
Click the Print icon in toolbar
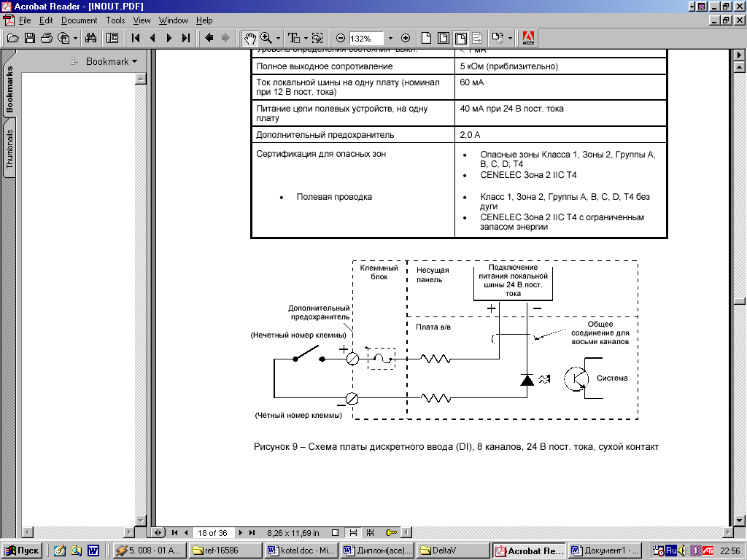coord(47,38)
